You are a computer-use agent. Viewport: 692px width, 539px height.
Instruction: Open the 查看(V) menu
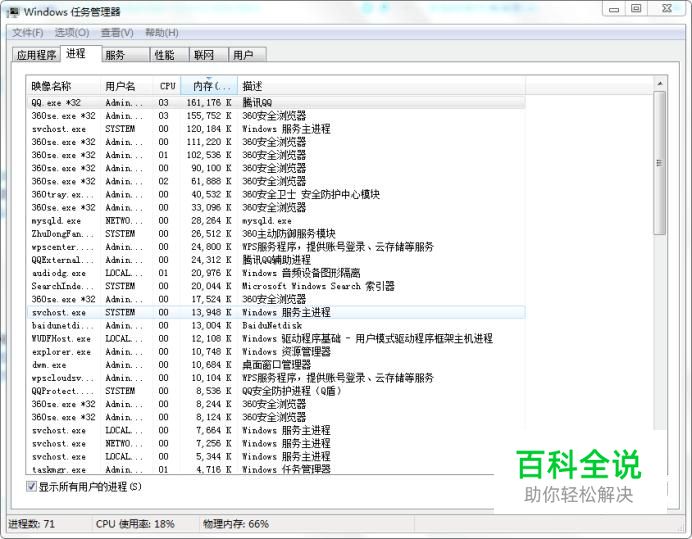(117, 33)
